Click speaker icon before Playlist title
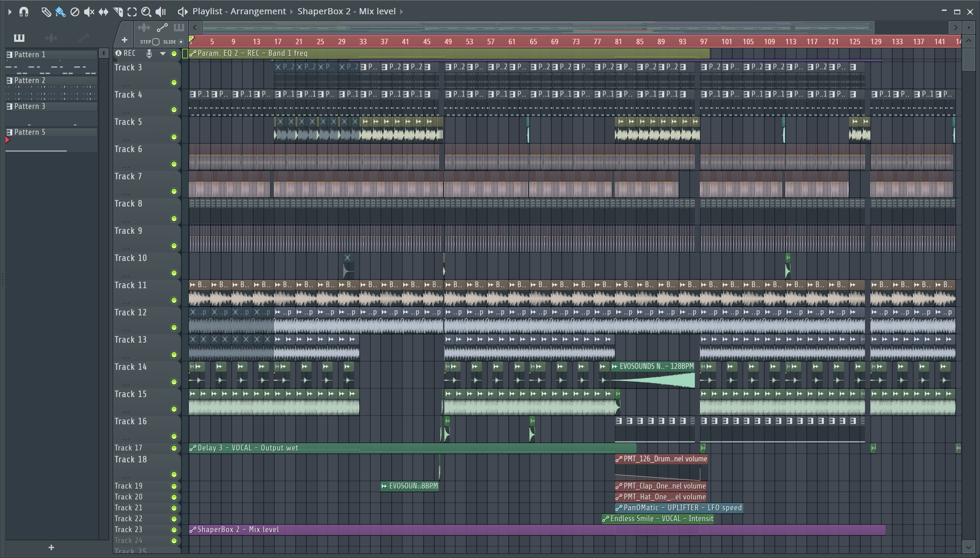Viewport: 980px width, 558px height. click(182, 12)
